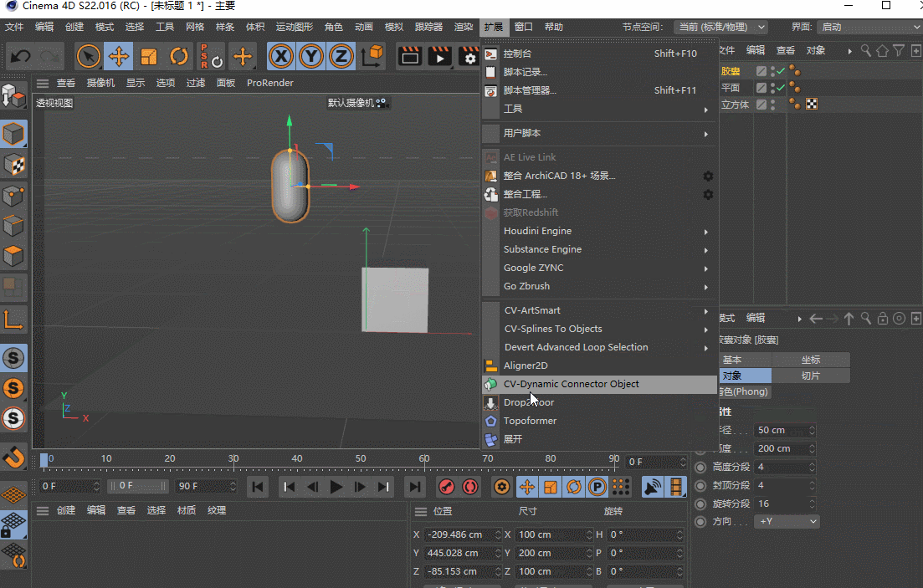Switch to Polygons mode
The width and height of the screenshot is (923, 588).
[x=13, y=257]
